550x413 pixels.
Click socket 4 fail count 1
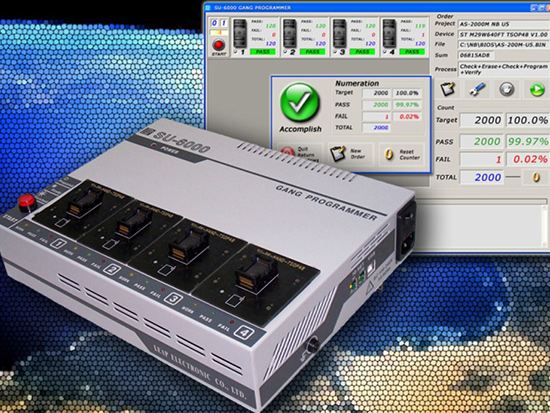423,35
